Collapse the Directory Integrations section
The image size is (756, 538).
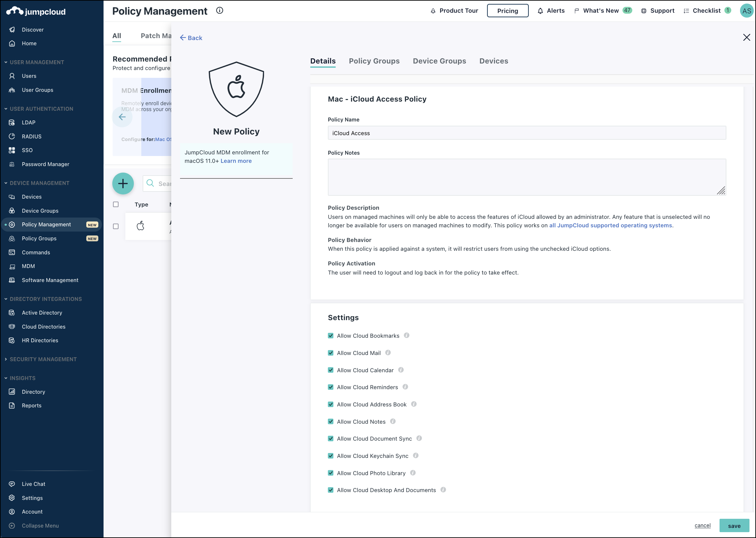[x=6, y=299]
